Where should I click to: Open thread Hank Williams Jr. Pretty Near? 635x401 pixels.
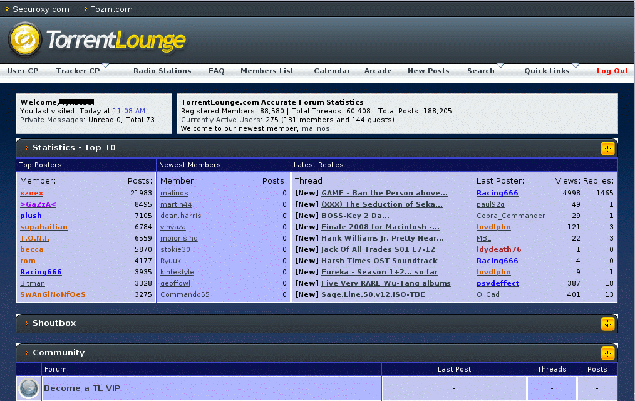click(x=382, y=238)
